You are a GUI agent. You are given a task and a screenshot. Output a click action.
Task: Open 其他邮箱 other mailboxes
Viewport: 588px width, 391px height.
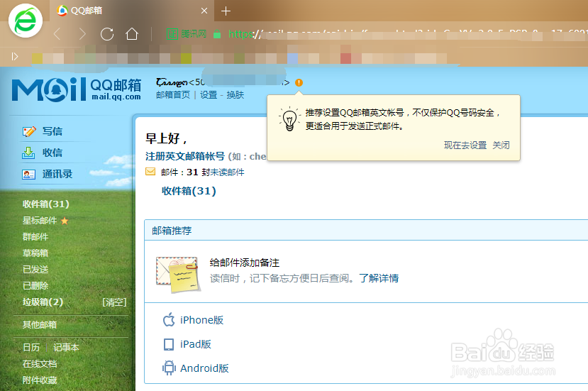[x=40, y=324]
